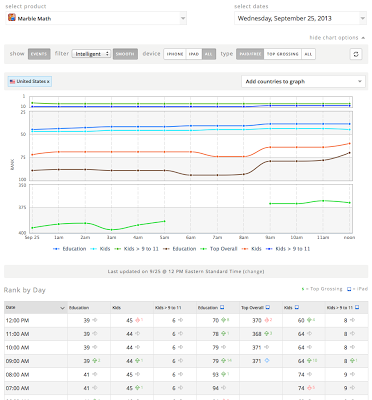Toggle the Events show button

(39, 54)
